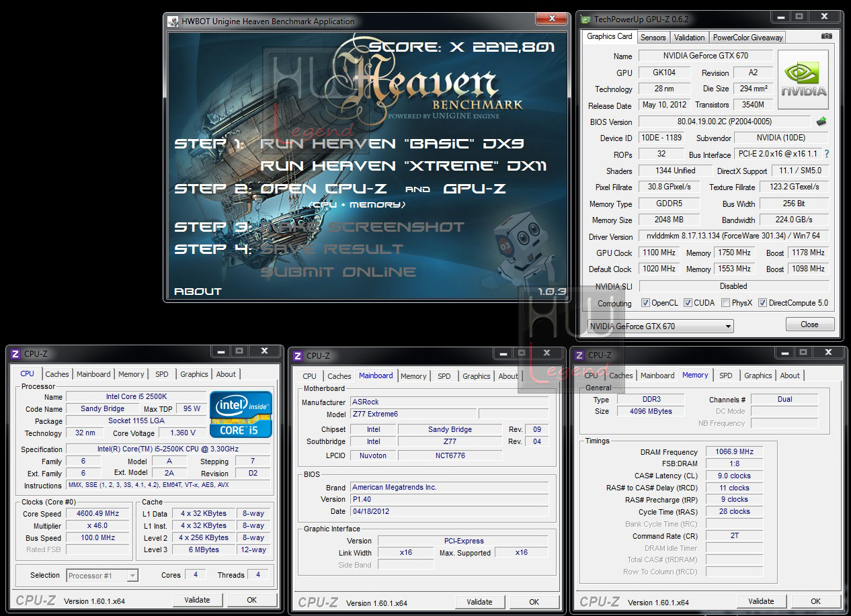This screenshot has width=851, height=616.
Task: Click OK in the Memory window
Action: click(815, 601)
